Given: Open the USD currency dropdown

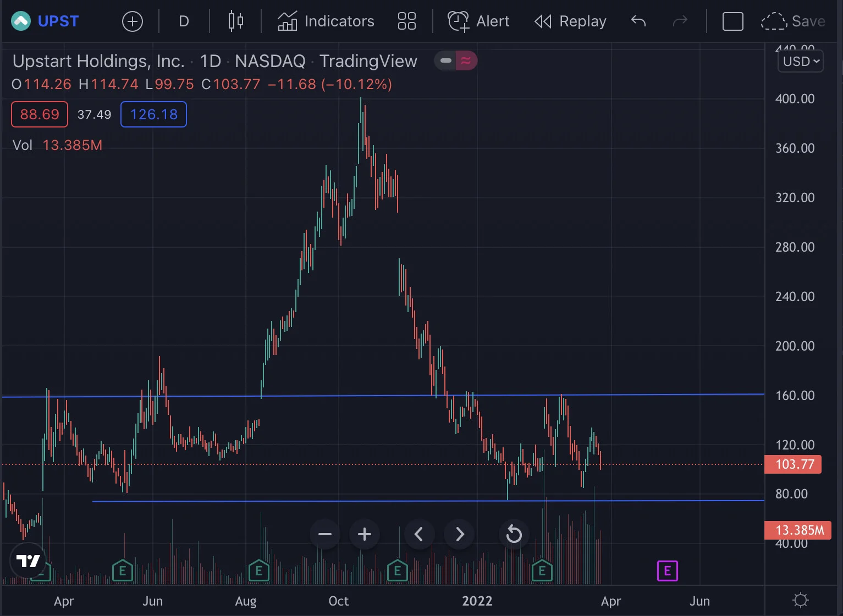Looking at the screenshot, I should click(x=801, y=61).
